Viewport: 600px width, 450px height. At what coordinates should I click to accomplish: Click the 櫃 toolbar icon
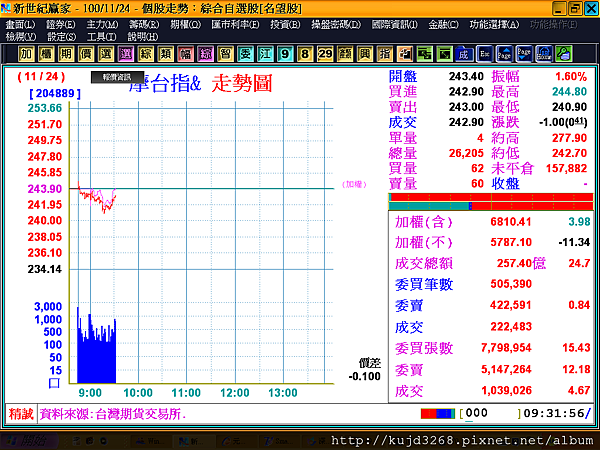pyautogui.click(x=46, y=54)
